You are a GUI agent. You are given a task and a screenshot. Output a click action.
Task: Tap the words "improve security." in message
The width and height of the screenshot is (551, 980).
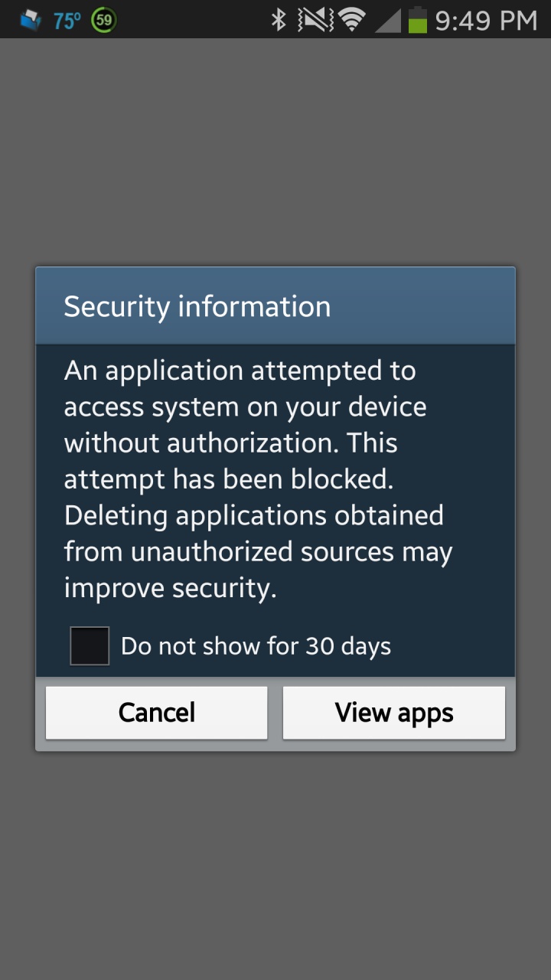170,588
